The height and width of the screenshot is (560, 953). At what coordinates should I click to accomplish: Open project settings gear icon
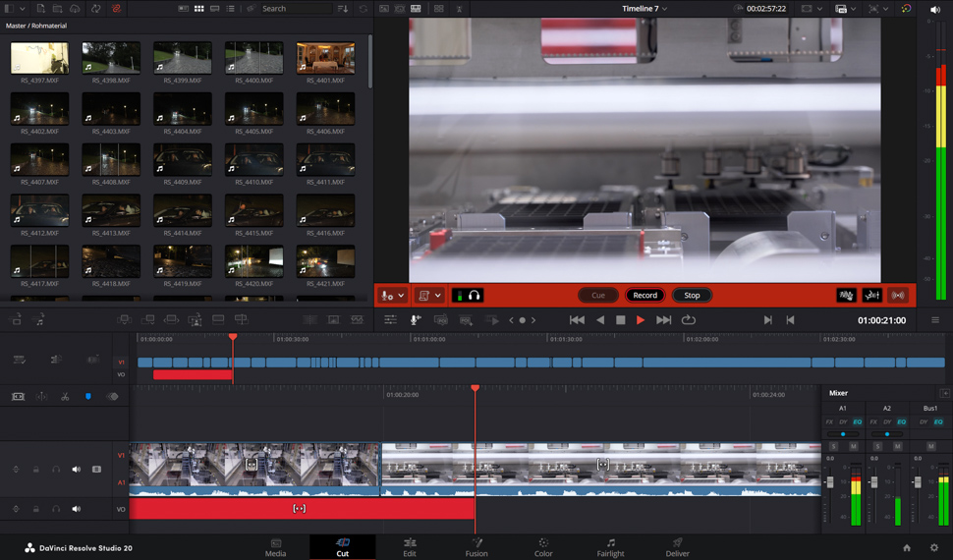tap(934, 548)
